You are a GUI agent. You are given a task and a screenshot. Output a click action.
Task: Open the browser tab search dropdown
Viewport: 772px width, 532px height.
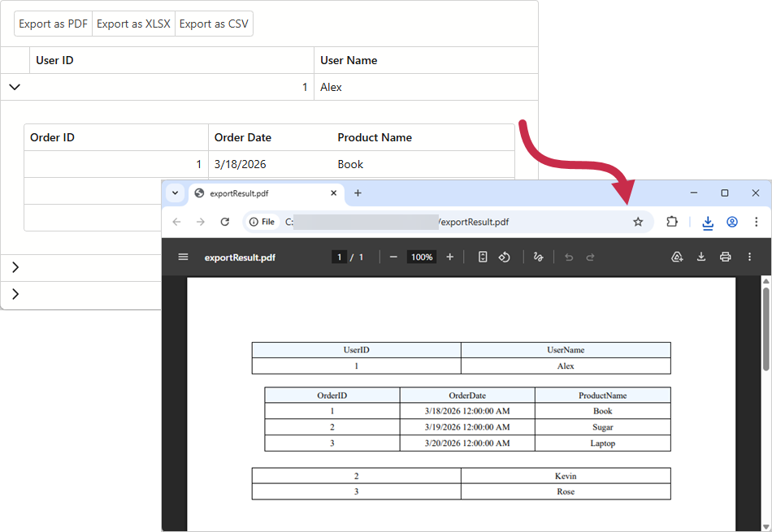(x=175, y=193)
